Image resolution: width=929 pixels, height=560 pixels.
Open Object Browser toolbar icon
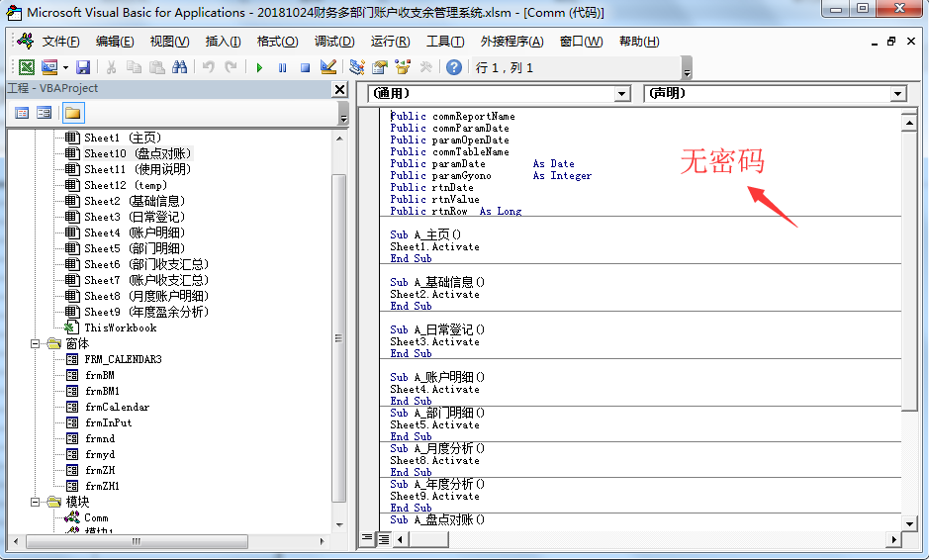[x=403, y=67]
